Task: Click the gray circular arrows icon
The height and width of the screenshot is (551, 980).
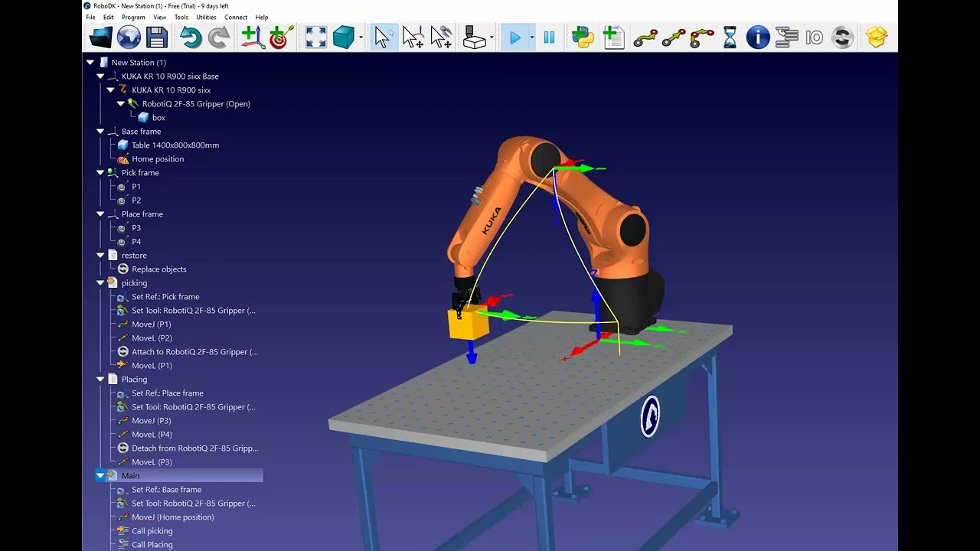Action: point(842,37)
